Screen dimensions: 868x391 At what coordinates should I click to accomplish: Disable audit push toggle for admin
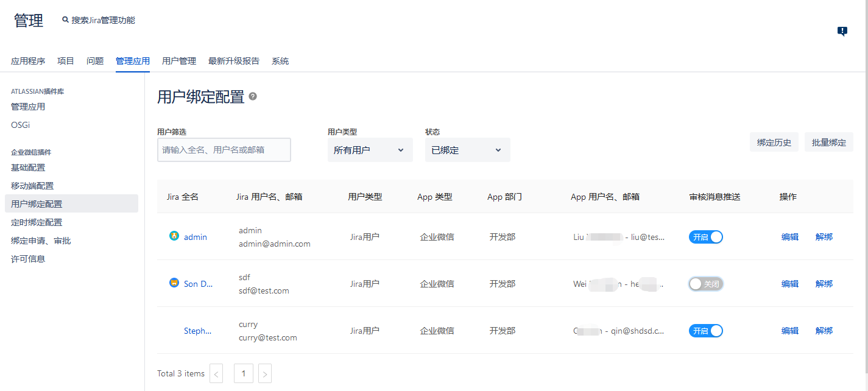706,237
